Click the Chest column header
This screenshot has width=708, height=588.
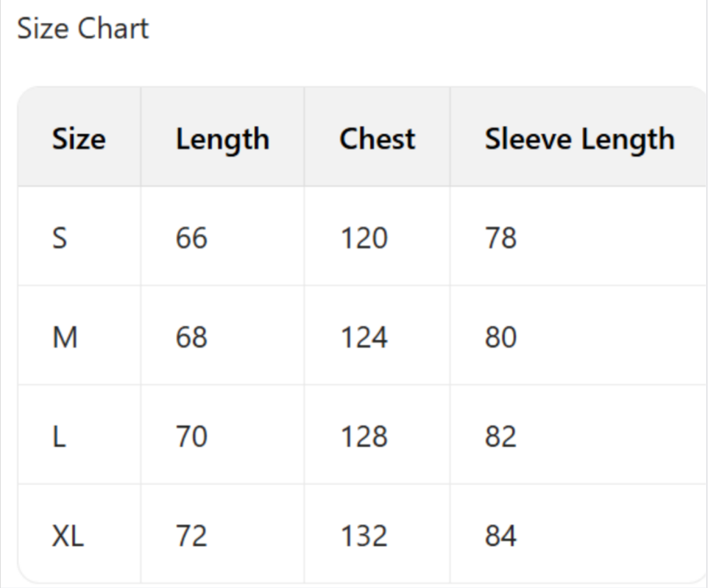[x=377, y=139]
